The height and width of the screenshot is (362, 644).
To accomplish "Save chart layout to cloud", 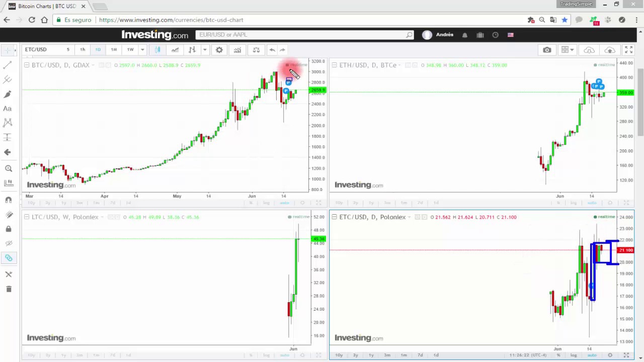I will point(610,50).
